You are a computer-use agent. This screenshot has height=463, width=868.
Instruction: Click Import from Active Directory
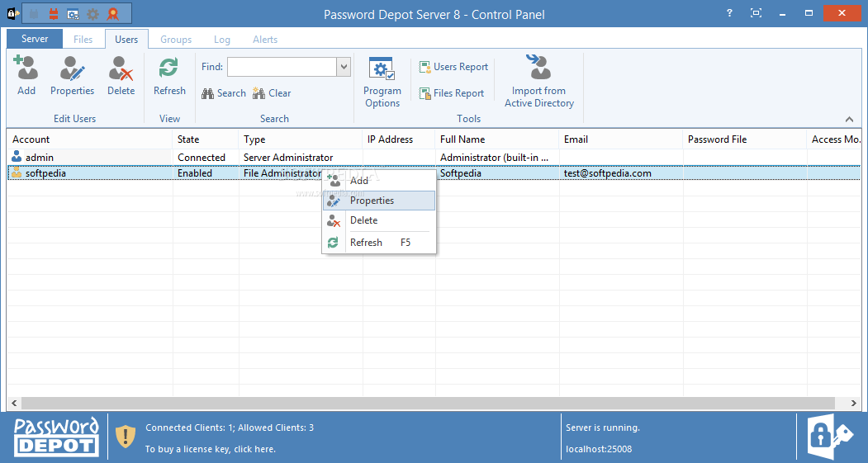point(539,82)
